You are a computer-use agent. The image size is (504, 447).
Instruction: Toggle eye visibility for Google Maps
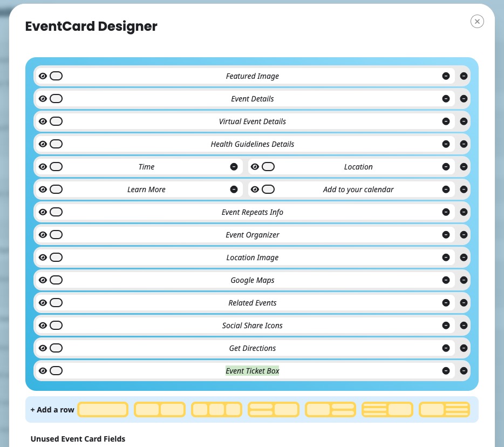(x=43, y=280)
